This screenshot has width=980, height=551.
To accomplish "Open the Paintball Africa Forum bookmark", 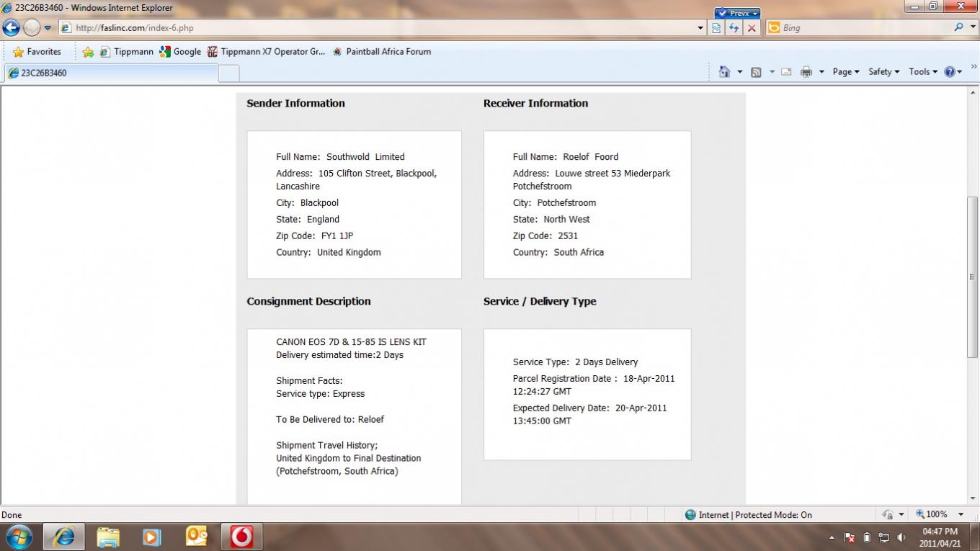I will coord(381,52).
